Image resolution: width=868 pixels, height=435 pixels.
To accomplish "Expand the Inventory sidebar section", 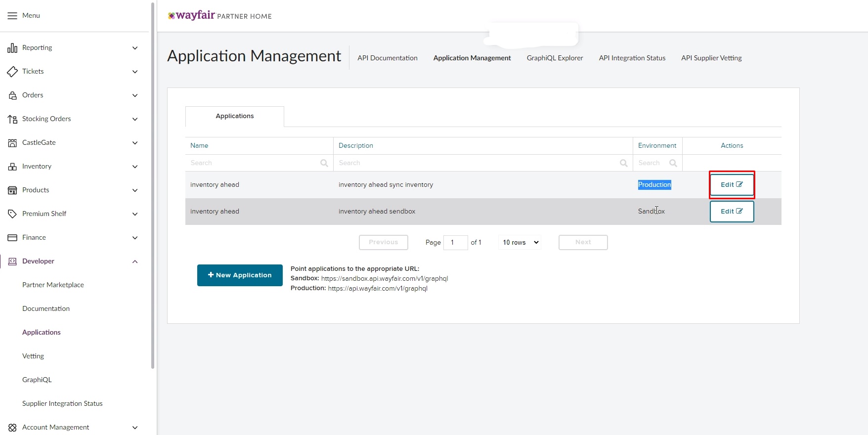I will coord(135,167).
